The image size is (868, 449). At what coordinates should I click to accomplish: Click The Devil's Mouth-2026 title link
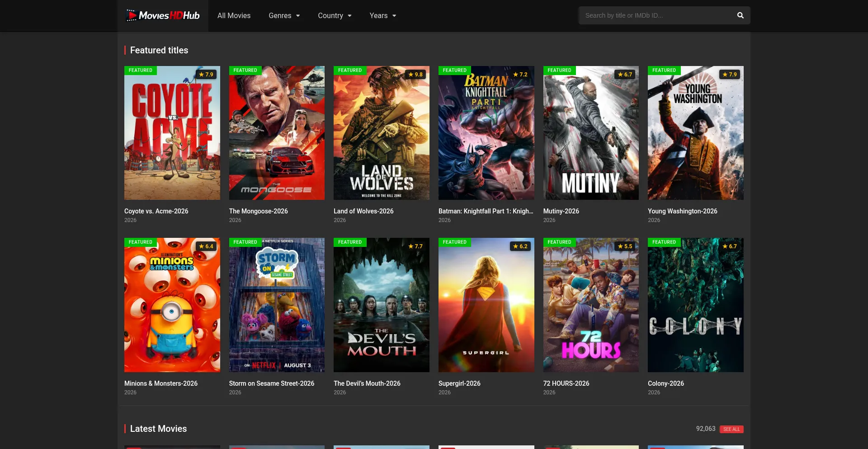pyautogui.click(x=367, y=383)
